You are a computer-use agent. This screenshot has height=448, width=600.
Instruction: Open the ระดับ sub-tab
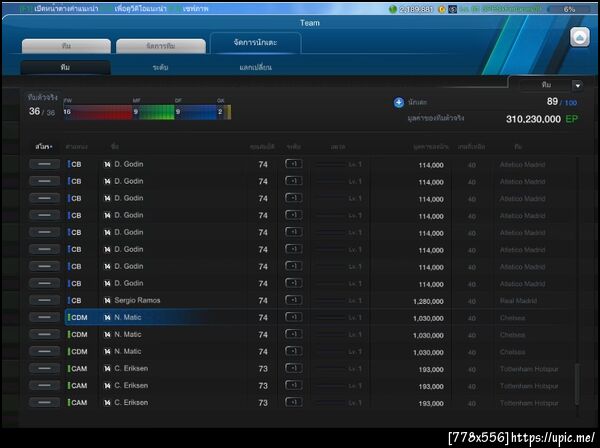tap(160, 67)
